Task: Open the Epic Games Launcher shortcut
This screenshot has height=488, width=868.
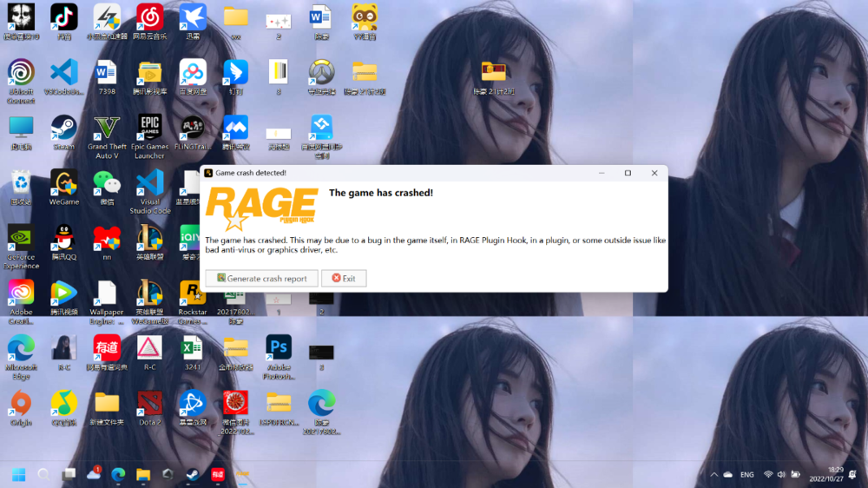Action: click(149, 137)
